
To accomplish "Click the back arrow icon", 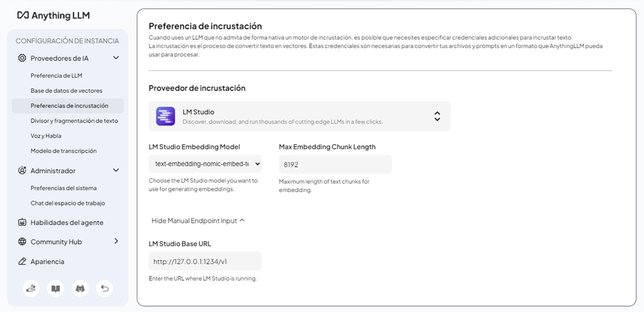I will pyautogui.click(x=104, y=288).
